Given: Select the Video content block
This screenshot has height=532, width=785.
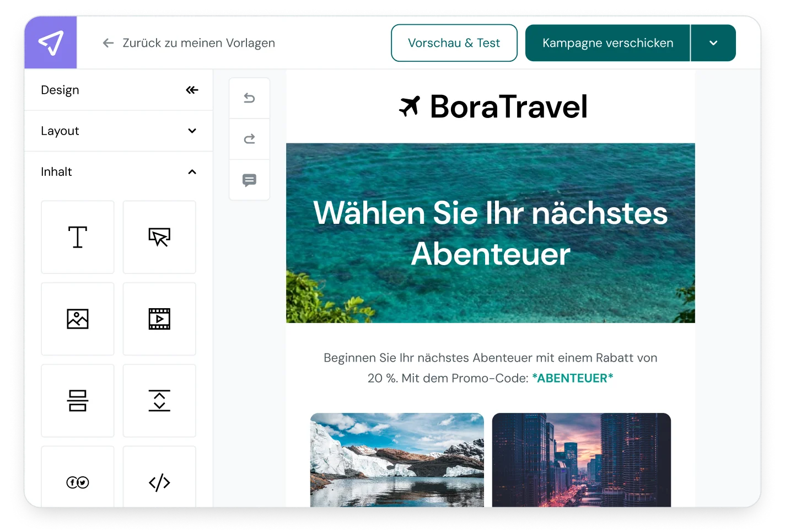Looking at the screenshot, I should [159, 319].
